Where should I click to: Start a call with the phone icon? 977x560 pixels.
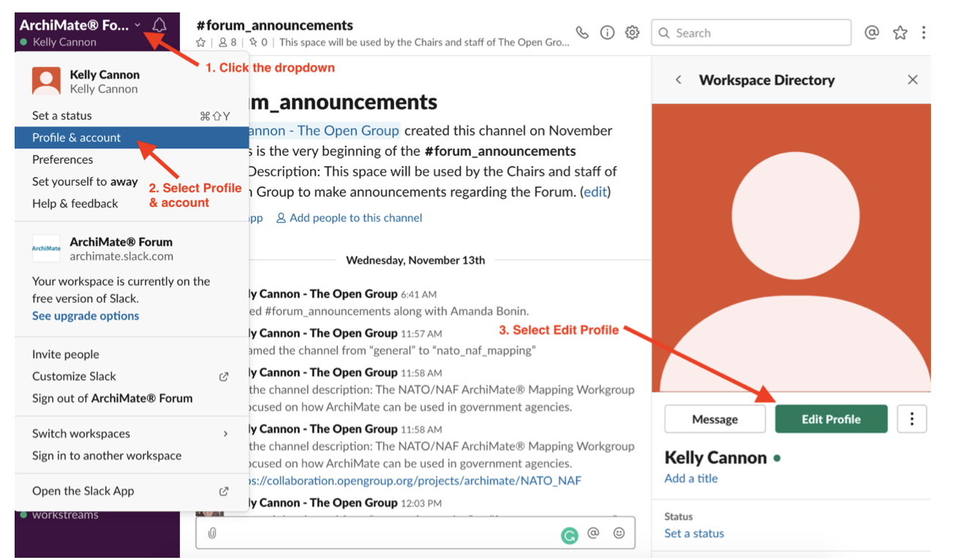pyautogui.click(x=581, y=32)
